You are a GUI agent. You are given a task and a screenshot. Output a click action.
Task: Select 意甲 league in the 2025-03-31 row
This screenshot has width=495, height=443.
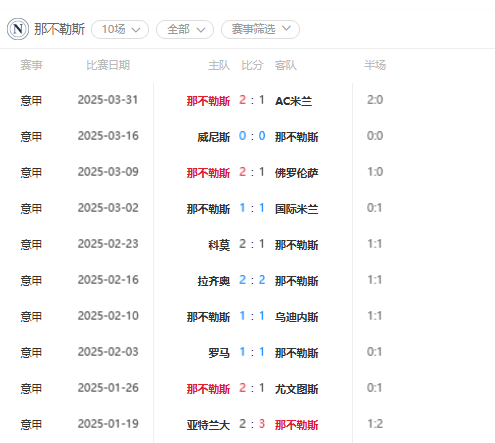coord(31,101)
